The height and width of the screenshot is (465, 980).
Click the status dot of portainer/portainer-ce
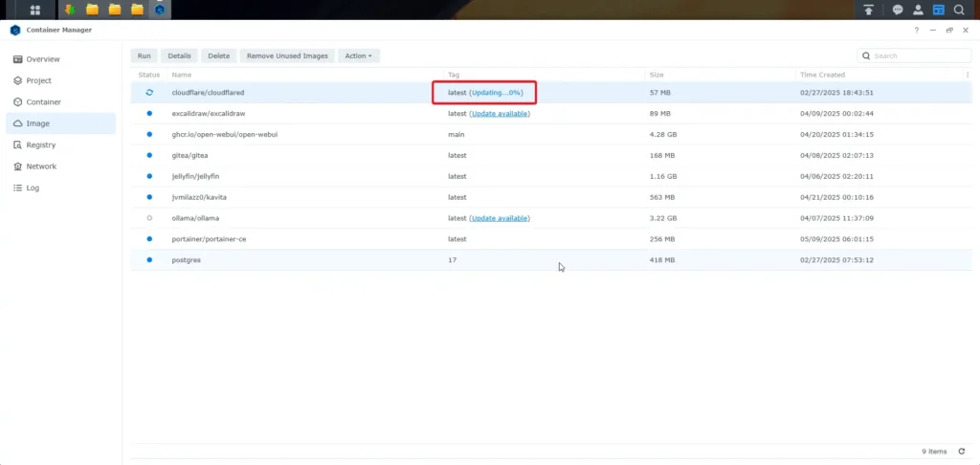148,239
